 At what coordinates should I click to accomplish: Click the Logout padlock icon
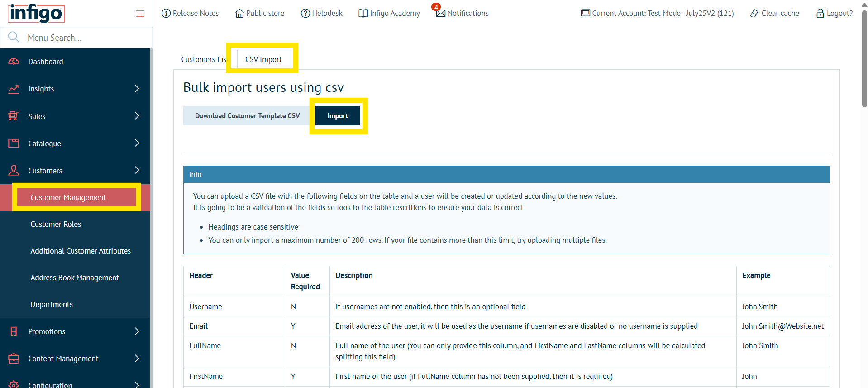(820, 13)
